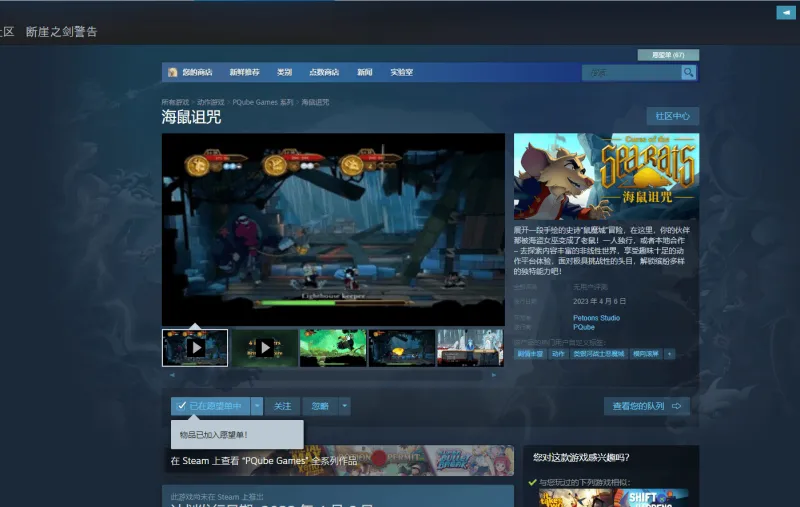Click the 横向滚屏 tag

[x=645, y=354]
